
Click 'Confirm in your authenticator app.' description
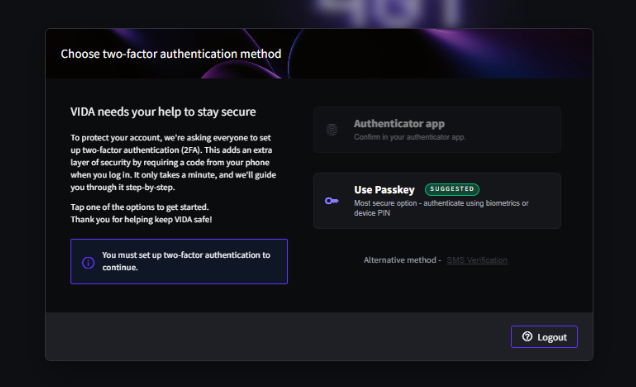(410, 137)
